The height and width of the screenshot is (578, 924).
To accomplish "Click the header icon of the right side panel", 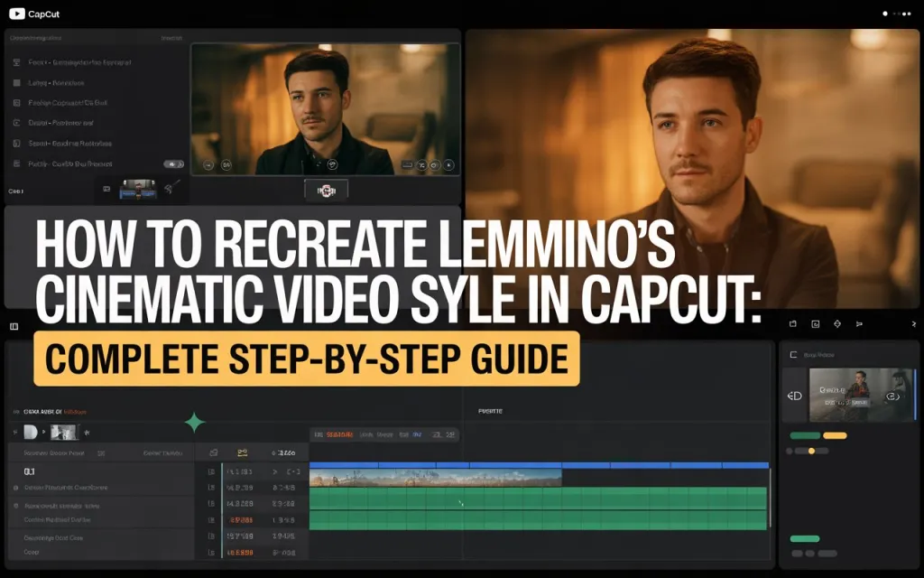I will [793, 354].
